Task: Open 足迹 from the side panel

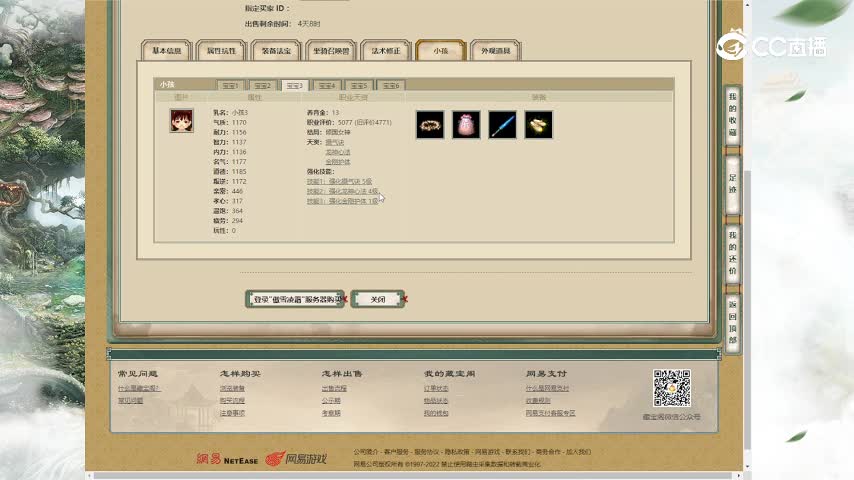Action: [x=733, y=184]
